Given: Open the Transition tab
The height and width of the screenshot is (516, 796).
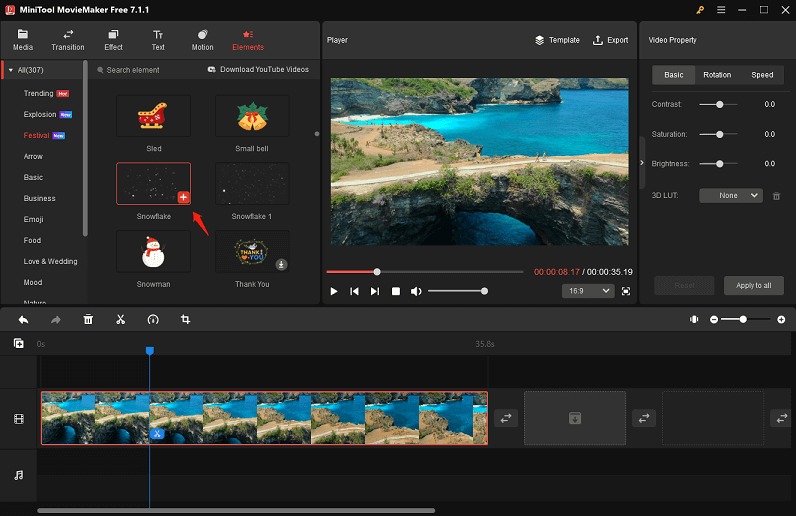Looking at the screenshot, I should (68, 40).
